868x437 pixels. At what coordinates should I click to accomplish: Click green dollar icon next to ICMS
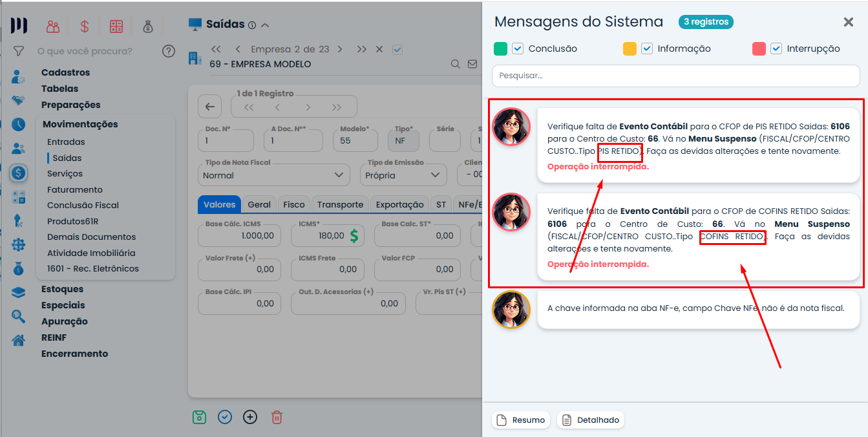354,236
